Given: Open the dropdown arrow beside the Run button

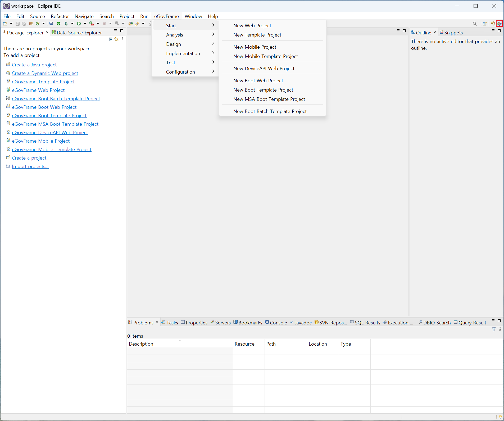Looking at the screenshot, I should 85,24.
